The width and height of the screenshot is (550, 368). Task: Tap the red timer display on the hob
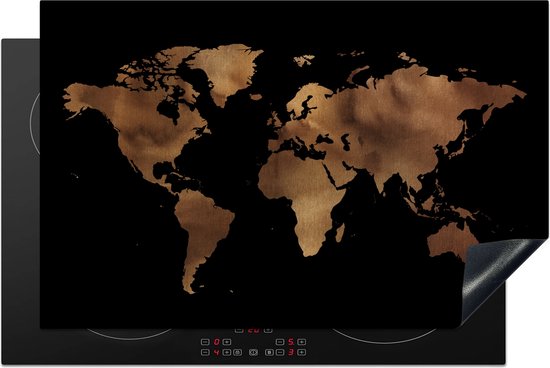click(x=254, y=330)
